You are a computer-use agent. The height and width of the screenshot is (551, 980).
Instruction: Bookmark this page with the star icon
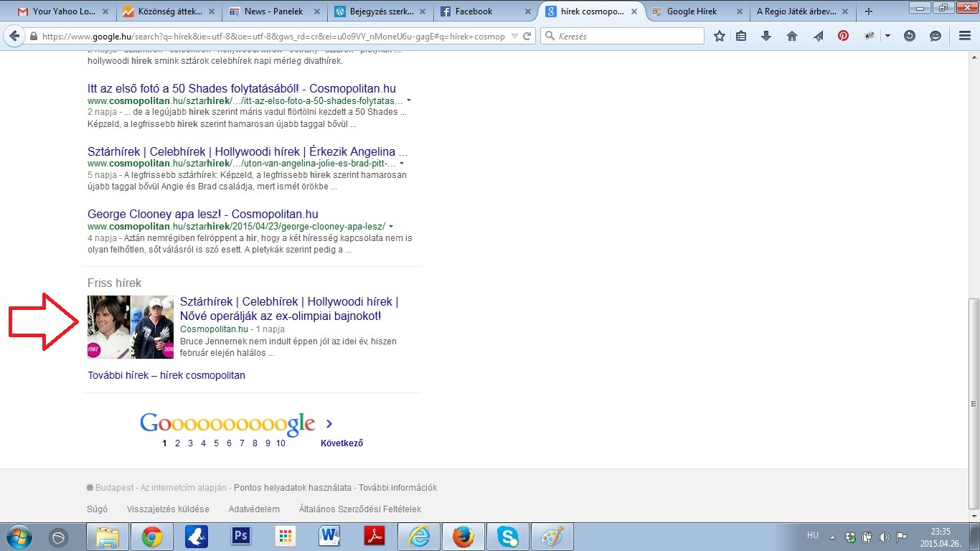click(x=720, y=36)
